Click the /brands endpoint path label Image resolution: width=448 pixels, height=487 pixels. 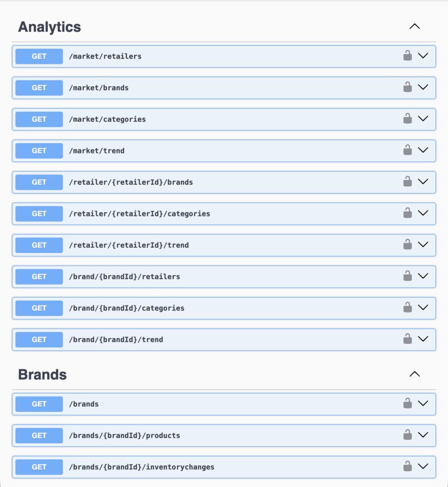click(x=85, y=403)
